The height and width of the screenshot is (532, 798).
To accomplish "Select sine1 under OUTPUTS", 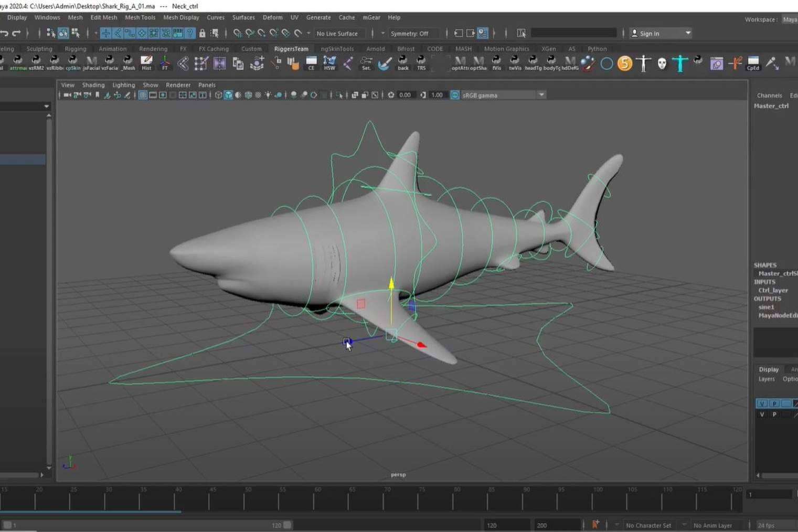I will pos(766,307).
